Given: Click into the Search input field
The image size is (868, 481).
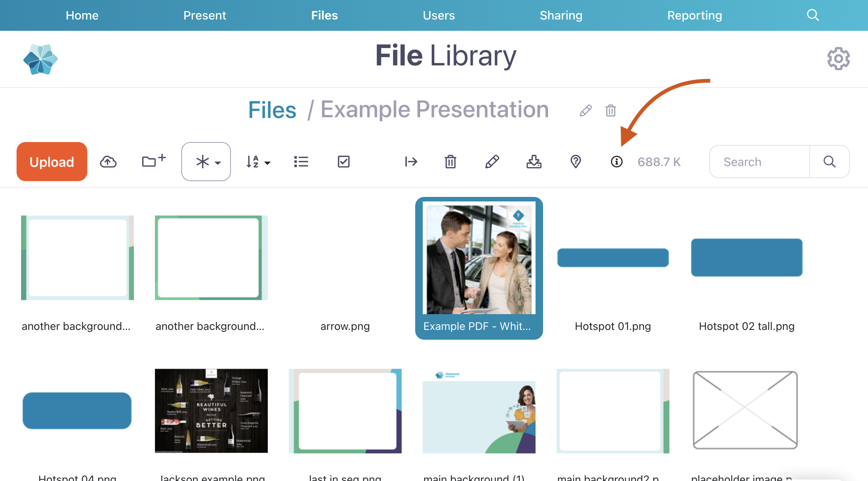Looking at the screenshot, I should pos(760,162).
